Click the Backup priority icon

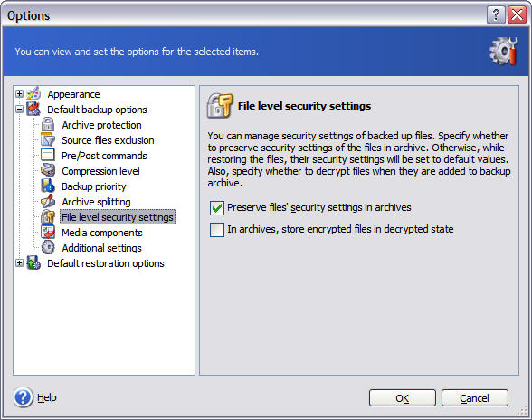[x=48, y=186]
